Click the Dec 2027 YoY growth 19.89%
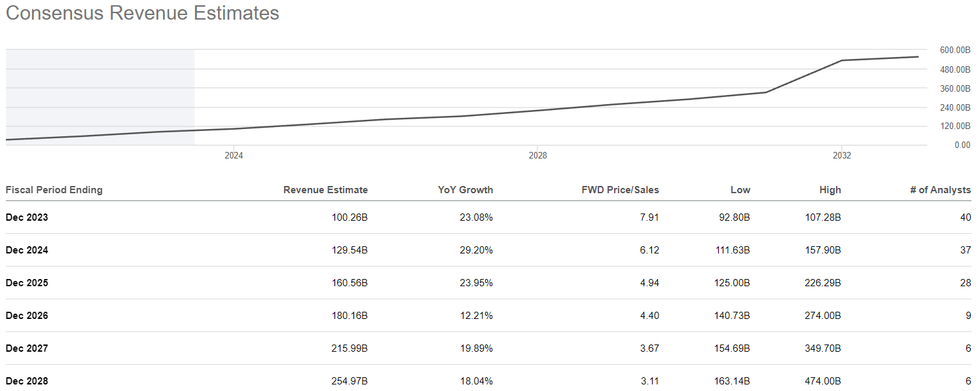Image resolution: width=980 pixels, height=391 pixels. coord(476,348)
